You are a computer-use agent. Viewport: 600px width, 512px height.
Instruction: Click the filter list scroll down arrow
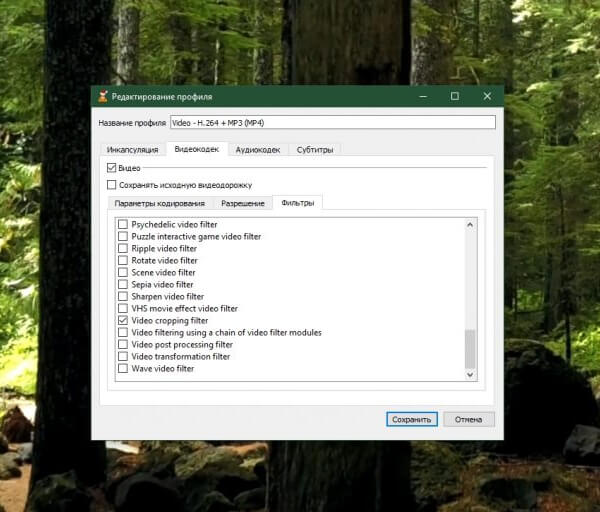click(471, 375)
